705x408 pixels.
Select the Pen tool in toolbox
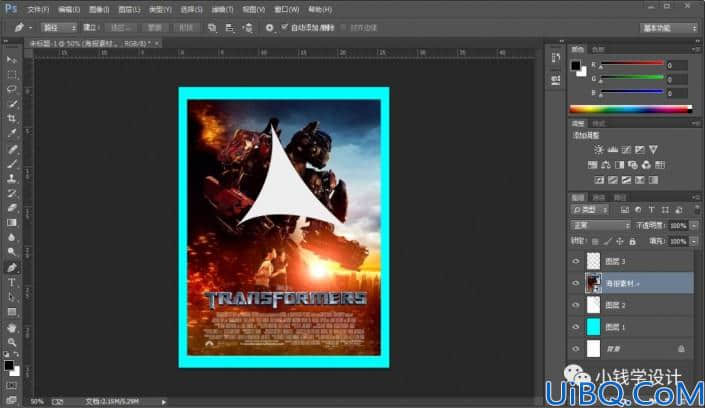(x=12, y=268)
